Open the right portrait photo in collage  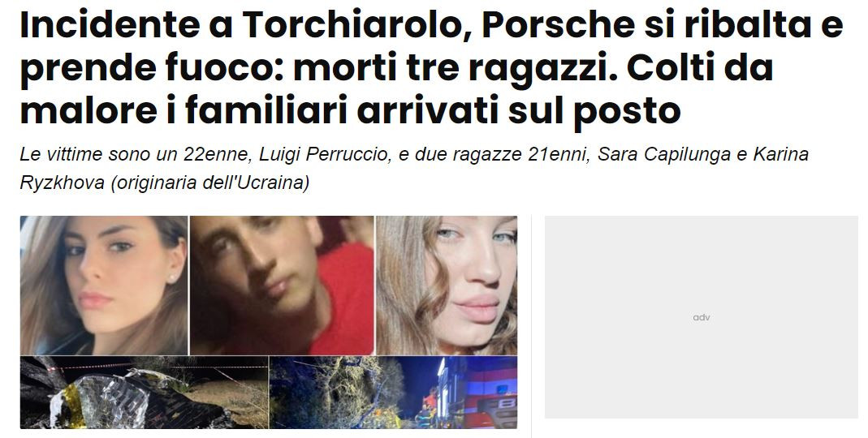(447, 286)
